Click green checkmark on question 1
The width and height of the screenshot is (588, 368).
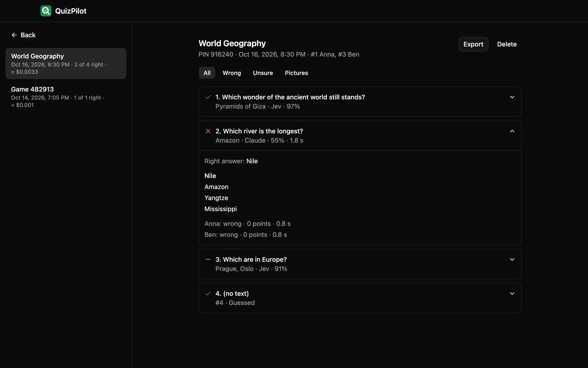(x=208, y=97)
